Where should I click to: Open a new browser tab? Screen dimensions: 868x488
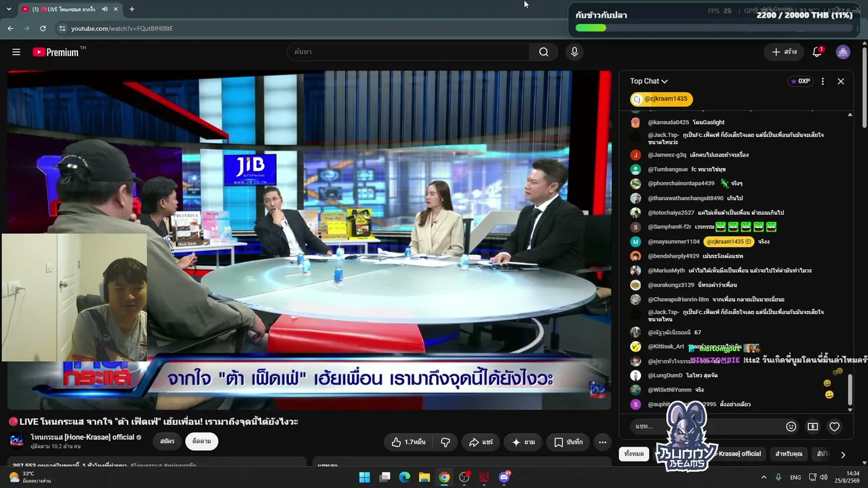click(132, 9)
